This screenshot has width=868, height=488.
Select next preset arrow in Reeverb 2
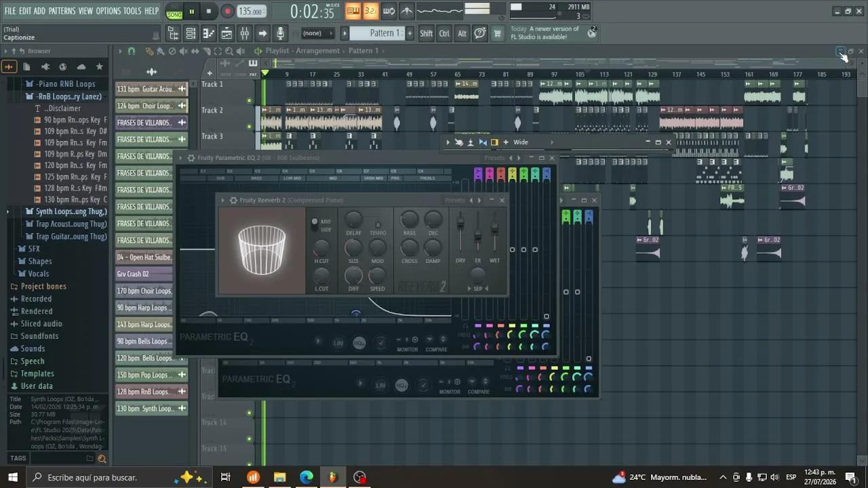point(479,200)
